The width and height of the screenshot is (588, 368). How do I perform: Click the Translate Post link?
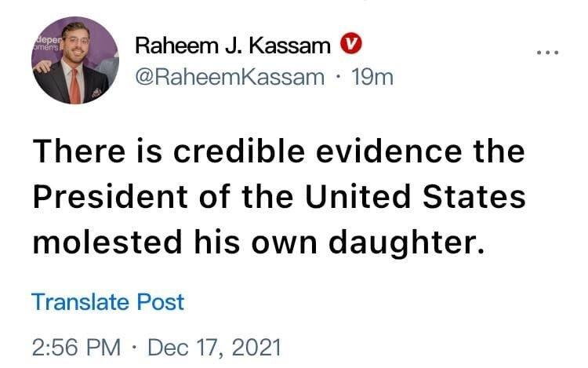coord(108,301)
